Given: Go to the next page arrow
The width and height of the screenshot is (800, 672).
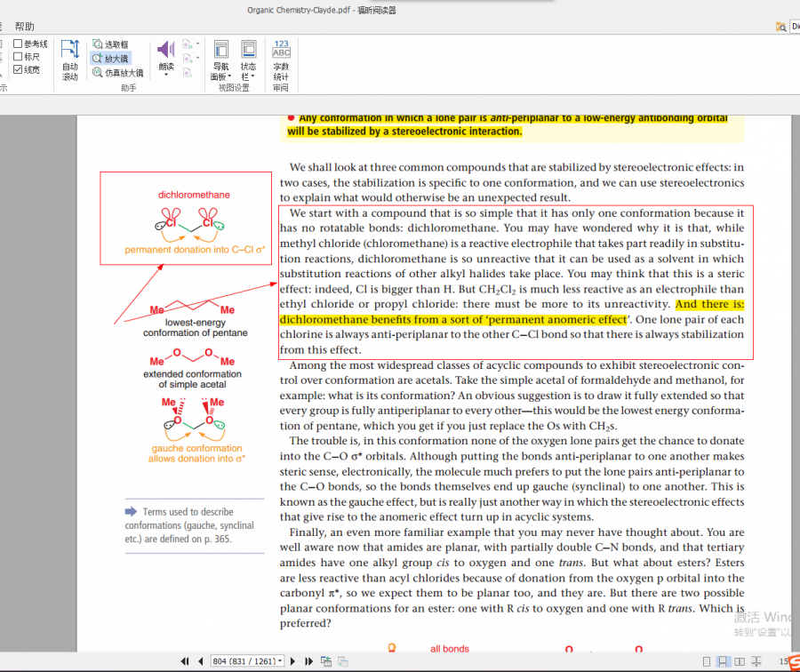Looking at the screenshot, I should pos(294,661).
